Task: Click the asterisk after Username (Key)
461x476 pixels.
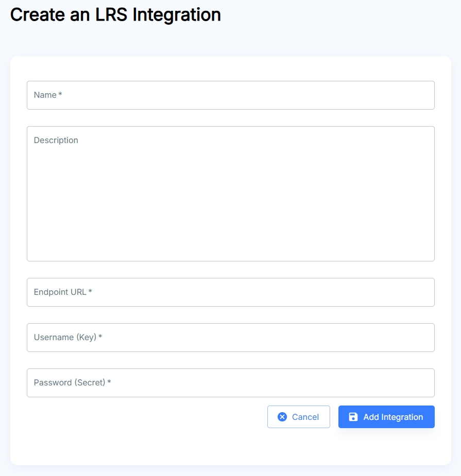Action: (x=100, y=337)
